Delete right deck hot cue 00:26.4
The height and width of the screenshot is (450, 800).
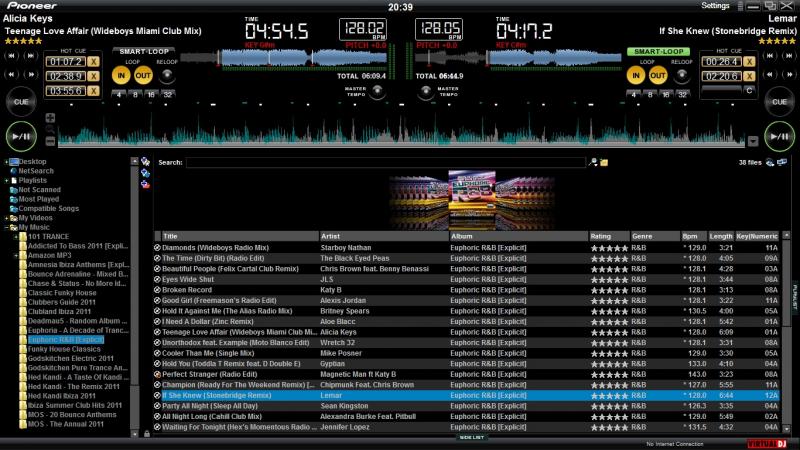pos(749,62)
